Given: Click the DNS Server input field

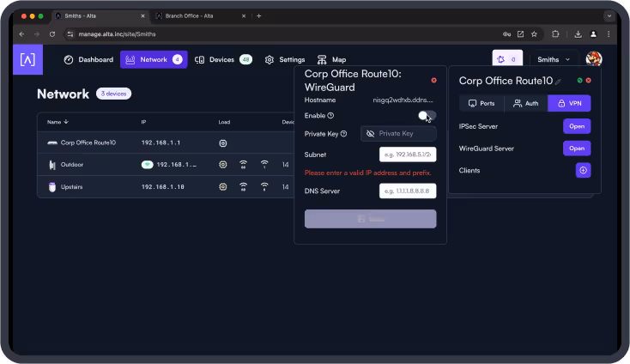Looking at the screenshot, I should click(x=408, y=191).
